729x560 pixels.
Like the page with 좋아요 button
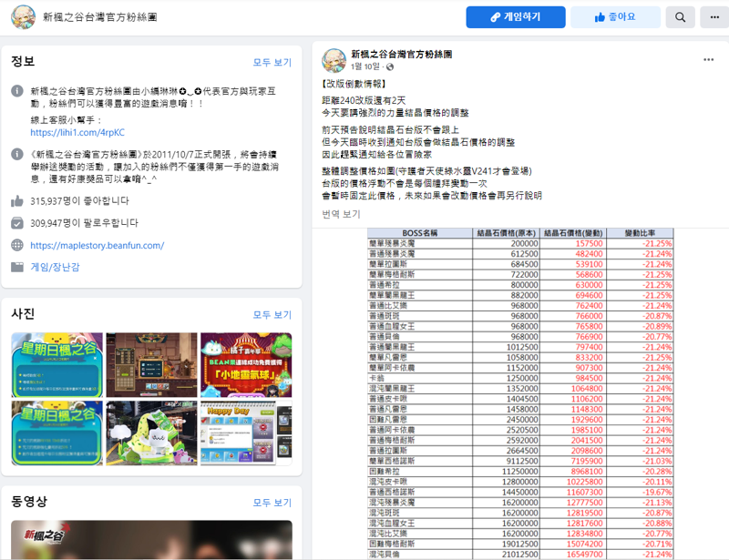coord(615,17)
